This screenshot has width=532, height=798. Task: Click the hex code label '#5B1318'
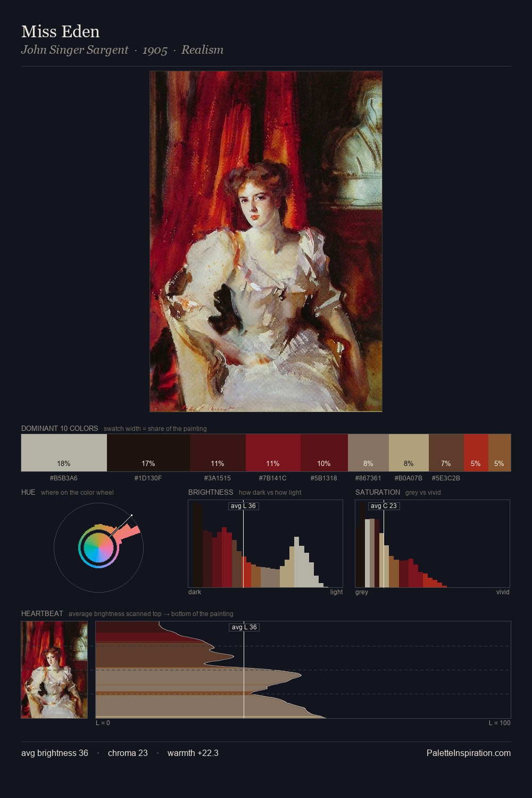(x=324, y=478)
